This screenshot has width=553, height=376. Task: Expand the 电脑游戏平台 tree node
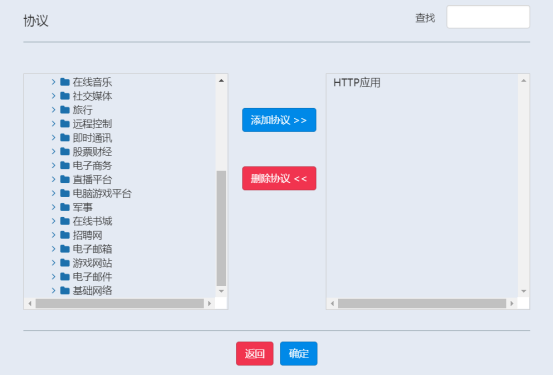pos(53,193)
